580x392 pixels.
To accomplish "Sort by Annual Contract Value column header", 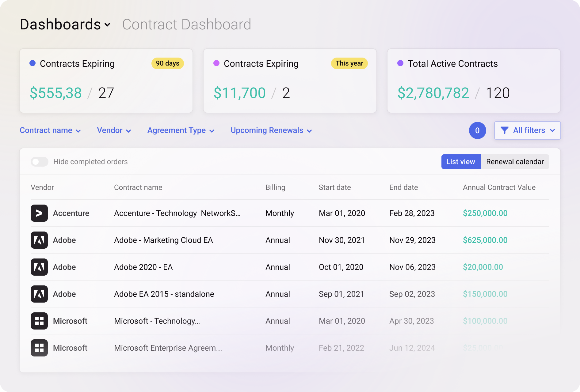I will pyautogui.click(x=499, y=187).
